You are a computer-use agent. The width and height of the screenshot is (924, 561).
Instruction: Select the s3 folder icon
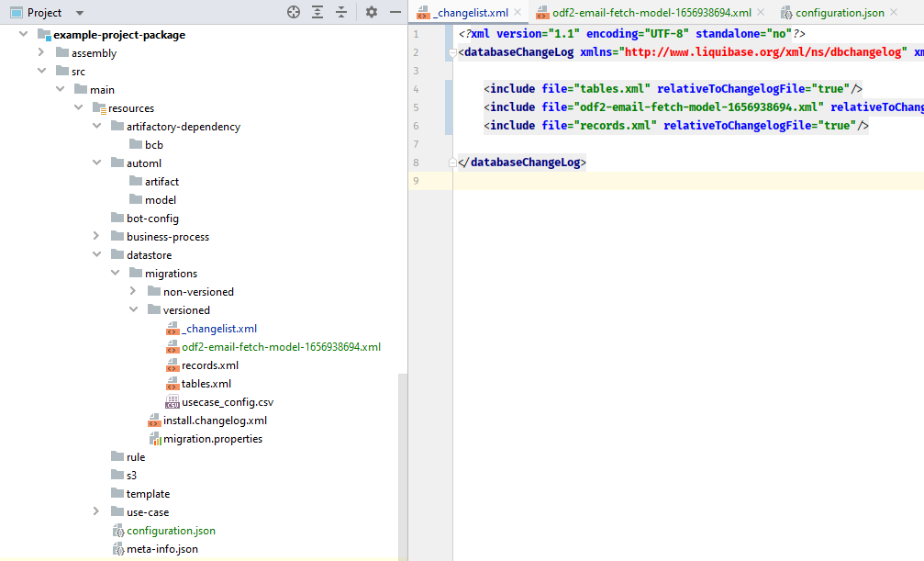pos(117,475)
